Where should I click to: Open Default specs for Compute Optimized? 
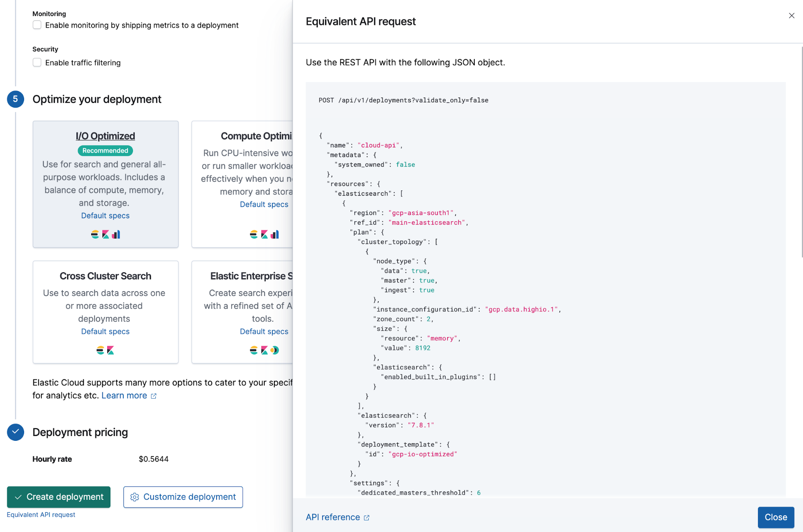(264, 204)
